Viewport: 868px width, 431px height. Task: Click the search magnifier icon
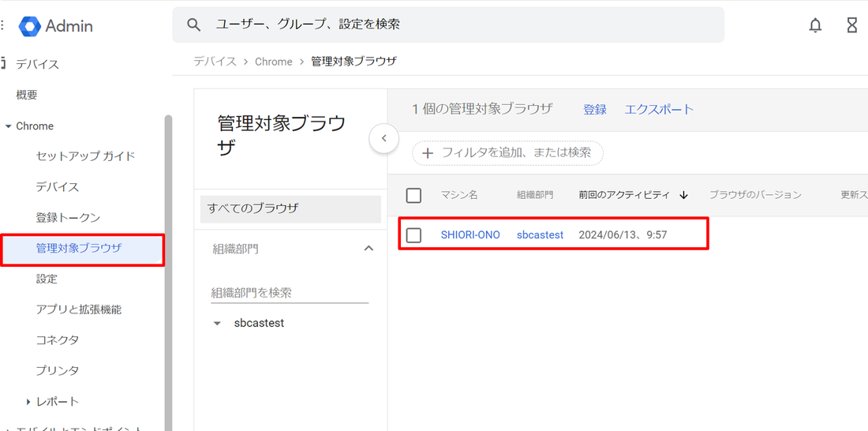pos(193,24)
